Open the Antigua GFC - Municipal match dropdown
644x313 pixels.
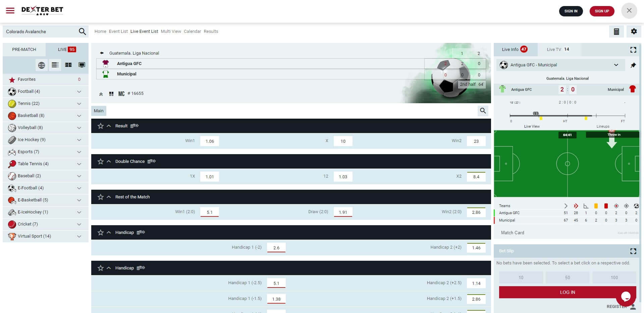pos(616,65)
